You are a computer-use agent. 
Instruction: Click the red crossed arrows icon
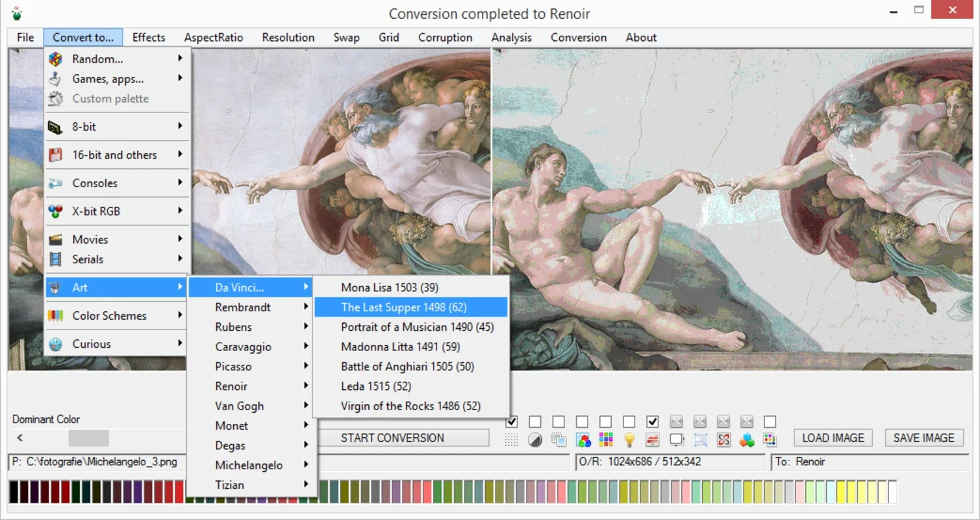click(x=723, y=440)
